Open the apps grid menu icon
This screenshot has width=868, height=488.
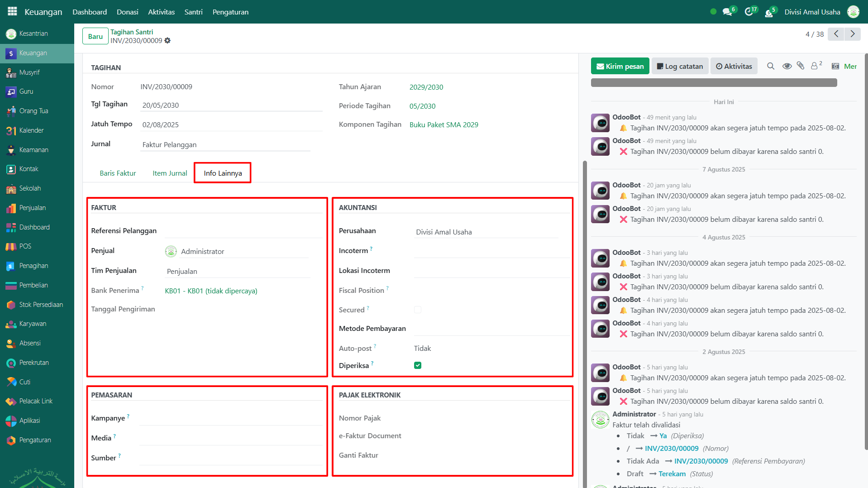[x=12, y=11]
